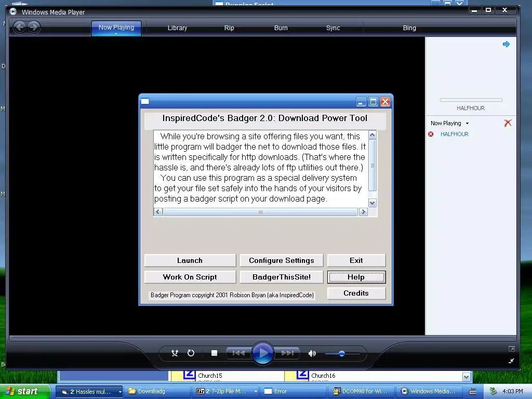Open the Bing tab
Viewport: 532px width, 399px height.
pos(409,28)
